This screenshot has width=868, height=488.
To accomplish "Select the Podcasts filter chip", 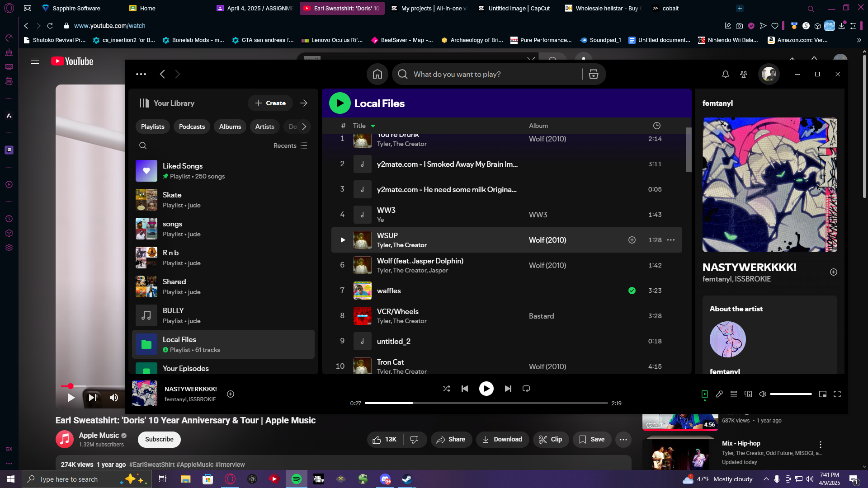I will [192, 127].
